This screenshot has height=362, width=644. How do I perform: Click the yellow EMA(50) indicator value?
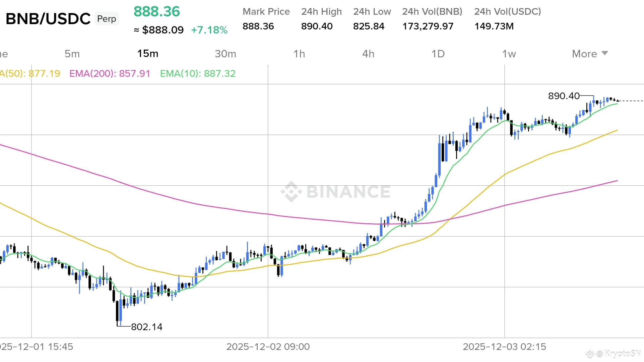click(29, 73)
